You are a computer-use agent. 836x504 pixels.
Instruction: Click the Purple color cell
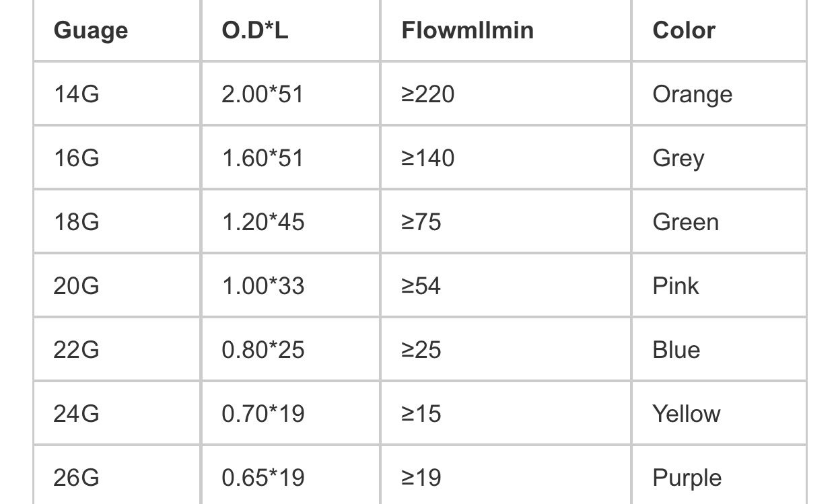687,478
